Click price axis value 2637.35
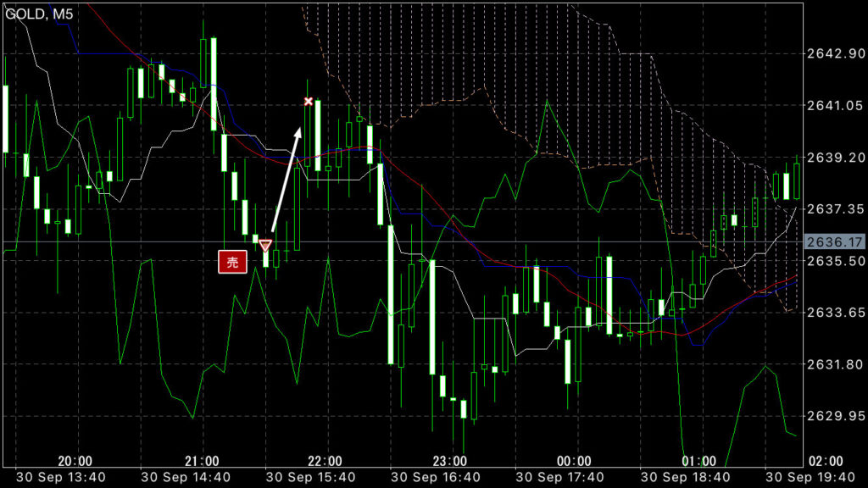Image resolution: width=868 pixels, height=488 pixels. coord(835,208)
